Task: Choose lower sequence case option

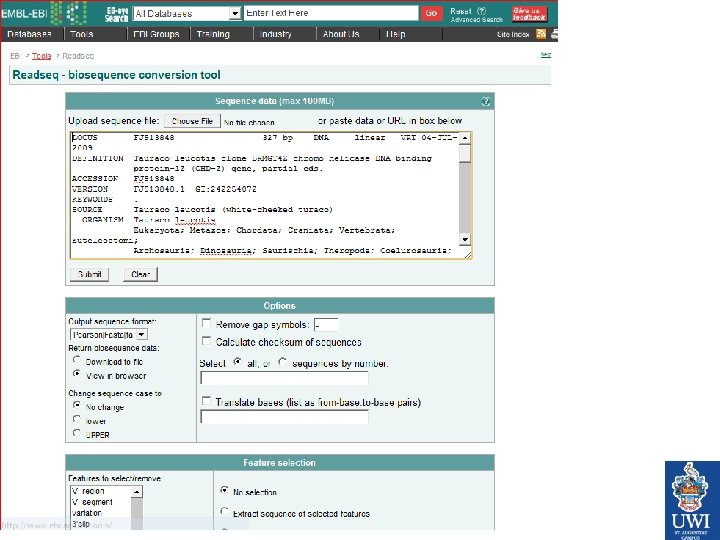Action: click(77, 419)
